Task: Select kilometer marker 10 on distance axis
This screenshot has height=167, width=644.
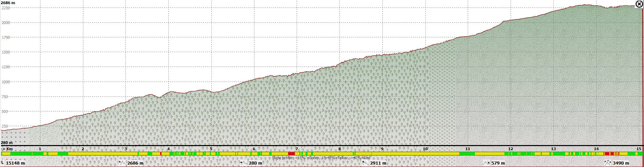Action: (425, 149)
